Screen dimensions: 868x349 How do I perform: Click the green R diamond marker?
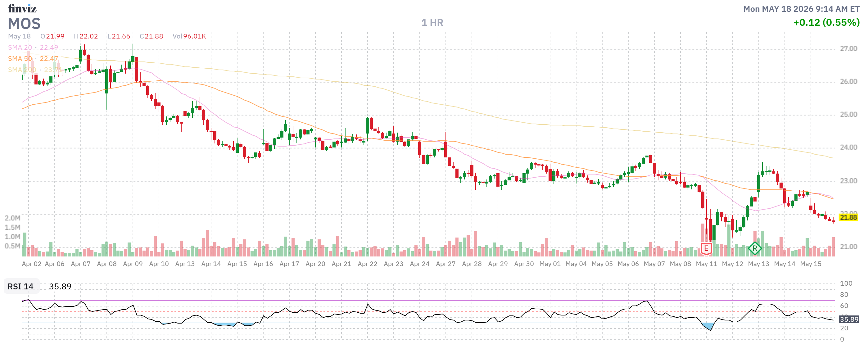pos(755,249)
